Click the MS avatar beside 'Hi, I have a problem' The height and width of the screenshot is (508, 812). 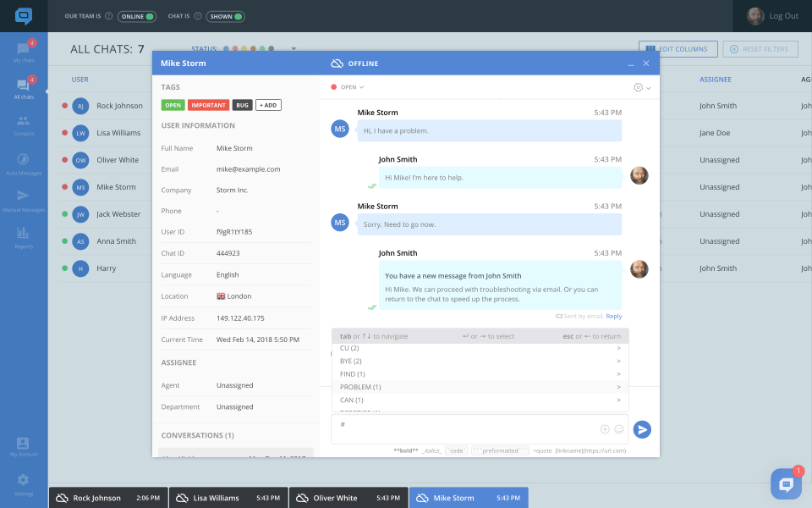(340, 129)
